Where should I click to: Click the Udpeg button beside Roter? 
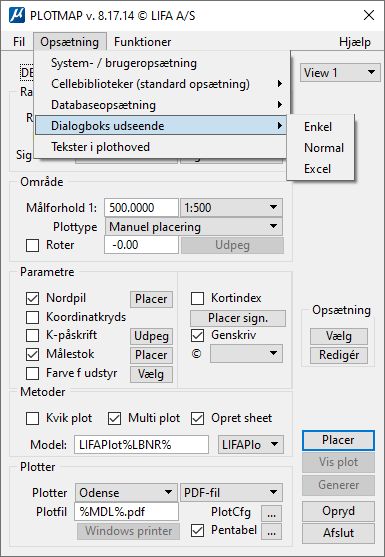[232, 245]
